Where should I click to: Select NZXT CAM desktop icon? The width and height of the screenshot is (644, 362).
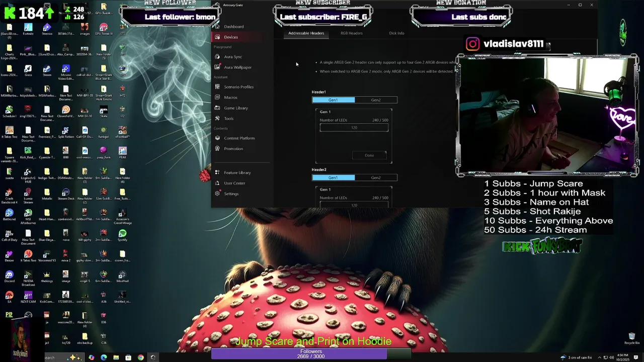coord(28,297)
